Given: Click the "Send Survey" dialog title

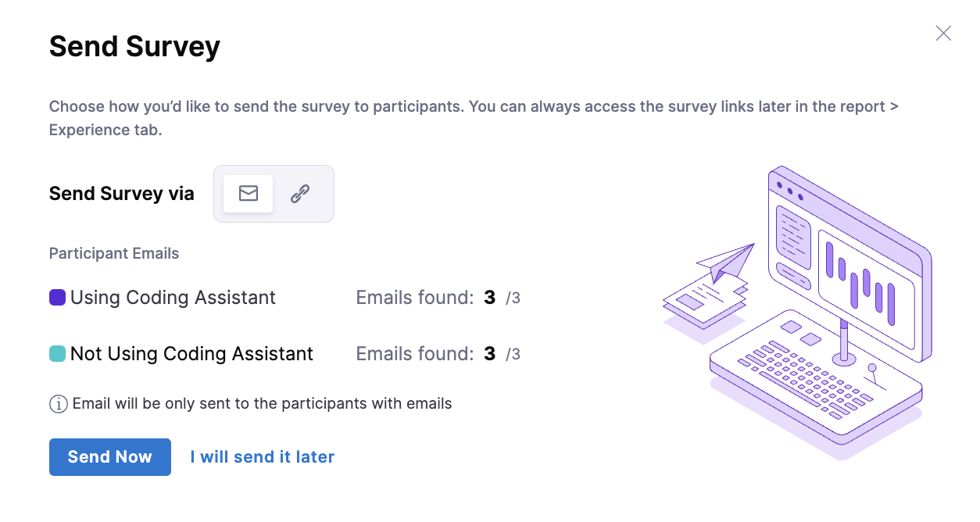Looking at the screenshot, I should (x=134, y=47).
